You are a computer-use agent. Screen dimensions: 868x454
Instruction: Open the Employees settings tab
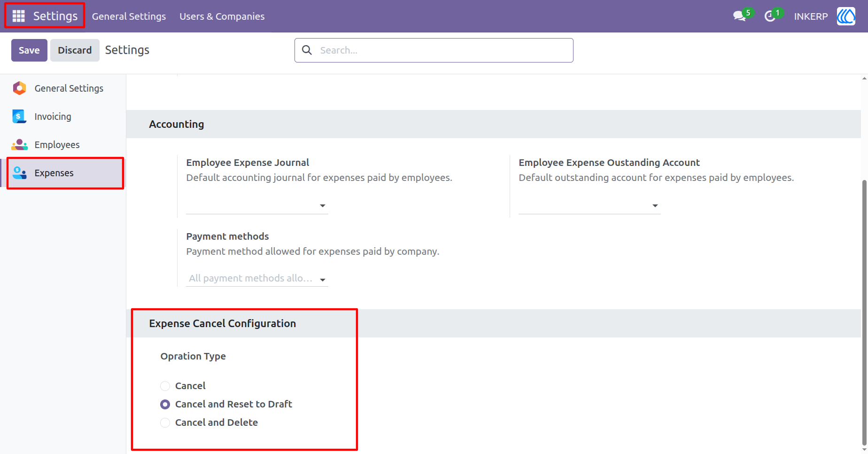tap(63, 144)
